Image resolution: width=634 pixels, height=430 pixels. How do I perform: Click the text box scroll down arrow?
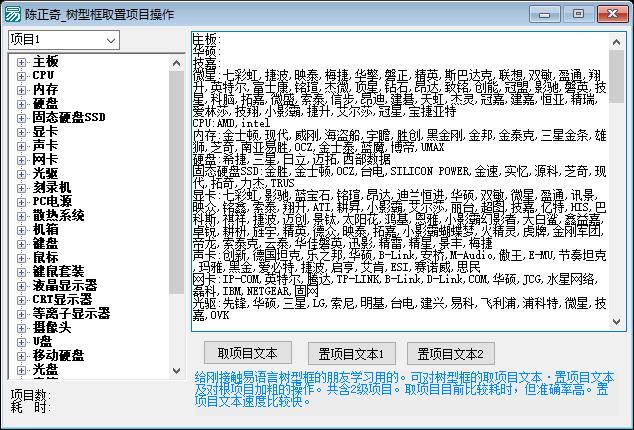pos(617,322)
